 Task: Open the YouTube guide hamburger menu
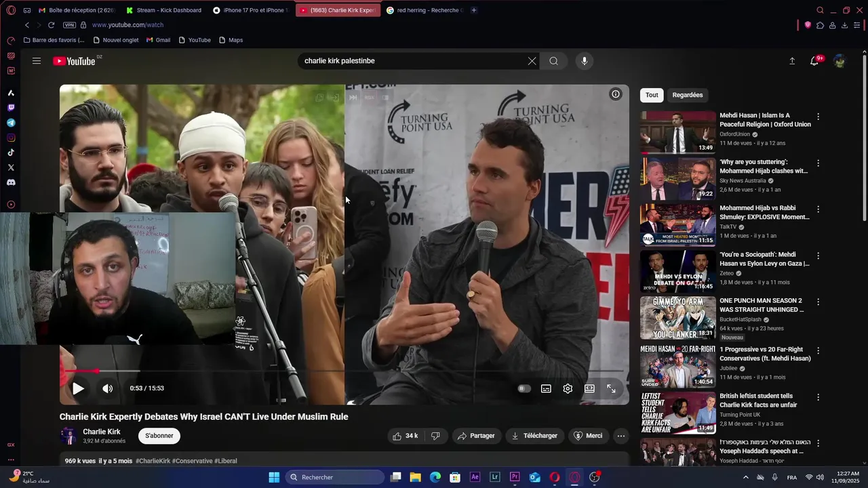coord(37,61)
